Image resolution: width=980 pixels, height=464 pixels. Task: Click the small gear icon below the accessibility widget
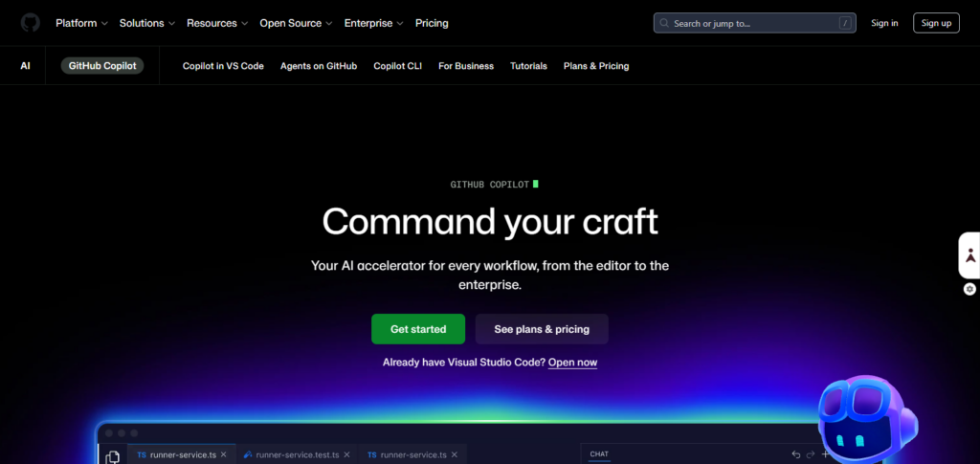tap(969, 289)
